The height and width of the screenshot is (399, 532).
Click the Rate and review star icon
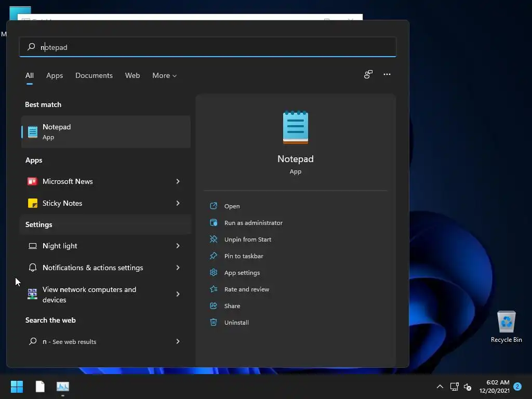214,289
